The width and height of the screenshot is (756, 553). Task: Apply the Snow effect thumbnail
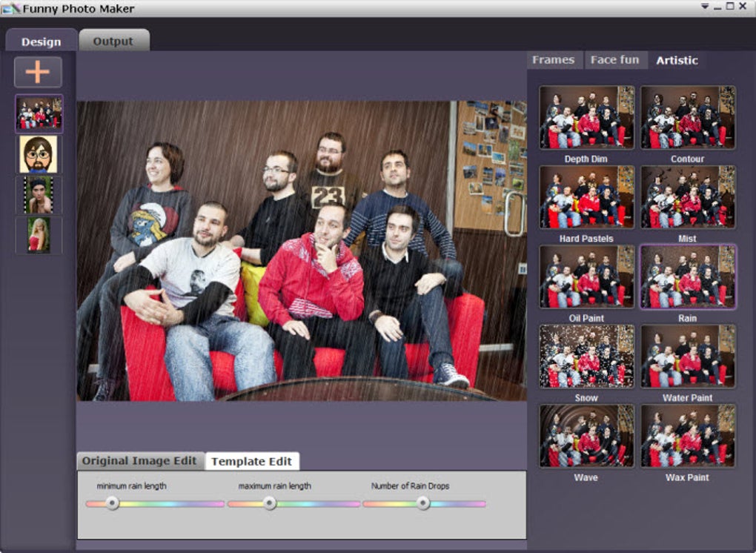click(587, 356)
